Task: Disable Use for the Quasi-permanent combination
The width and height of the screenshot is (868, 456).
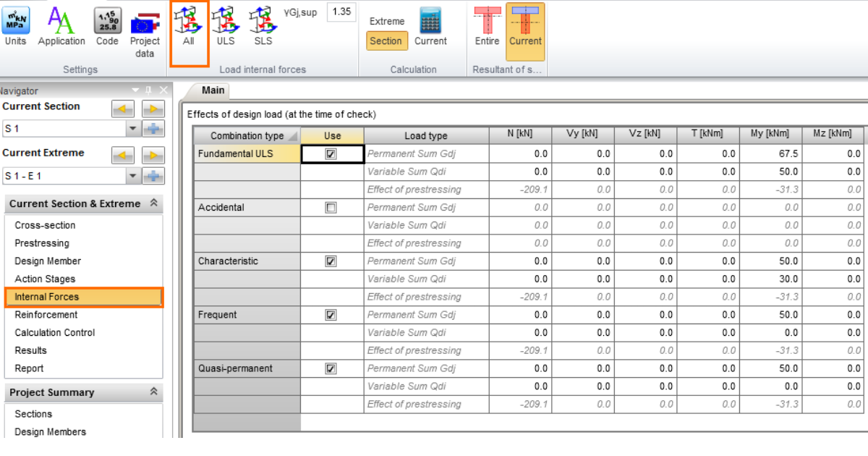Action: (332, 368)
